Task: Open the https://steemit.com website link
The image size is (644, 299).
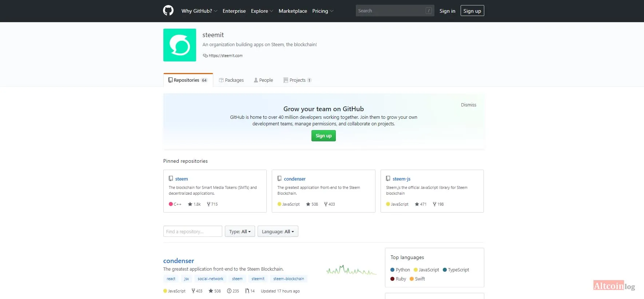Action: pos(226,56)
